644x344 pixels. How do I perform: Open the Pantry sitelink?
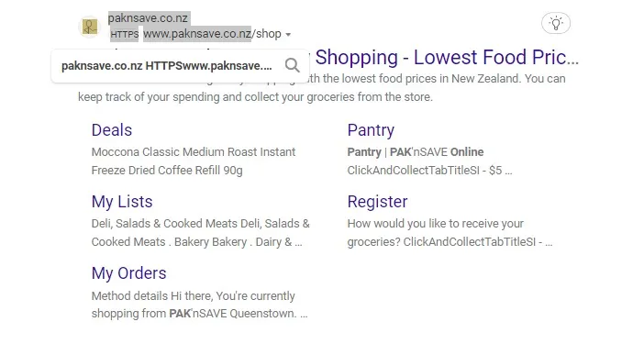371,130
